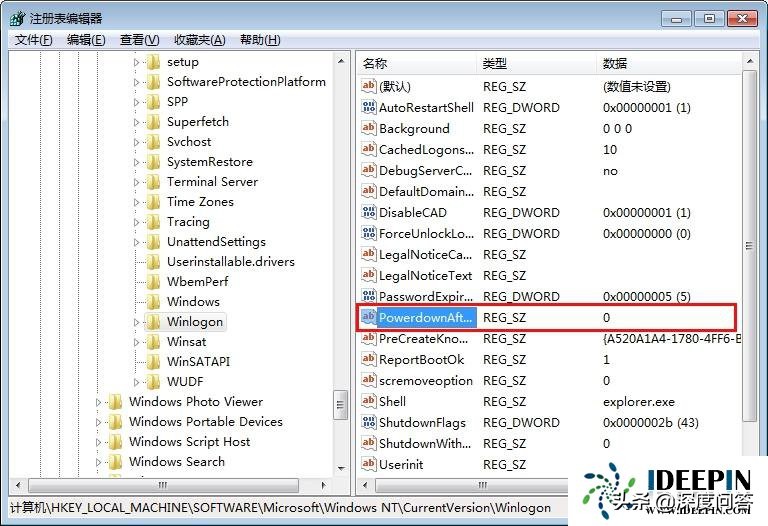Click the DWORD icon of AutoRestartShell

tap(368, 107)
